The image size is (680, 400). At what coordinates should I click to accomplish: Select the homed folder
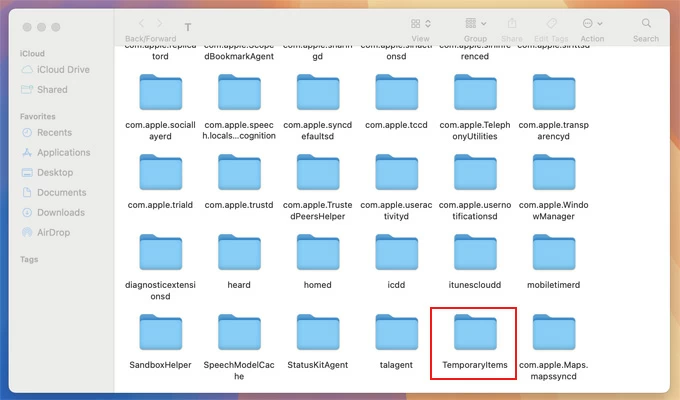click(318, 254)
